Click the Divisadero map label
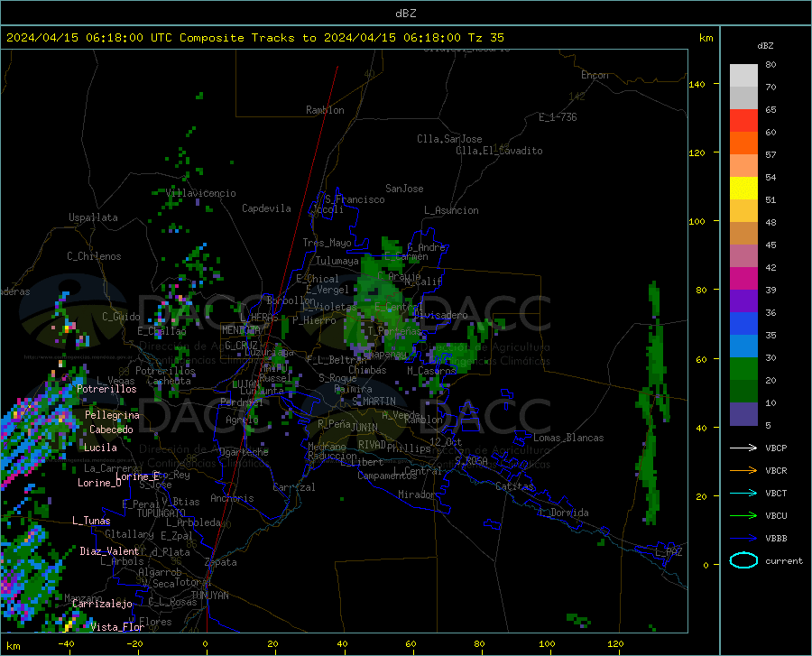 coord(440,315)
